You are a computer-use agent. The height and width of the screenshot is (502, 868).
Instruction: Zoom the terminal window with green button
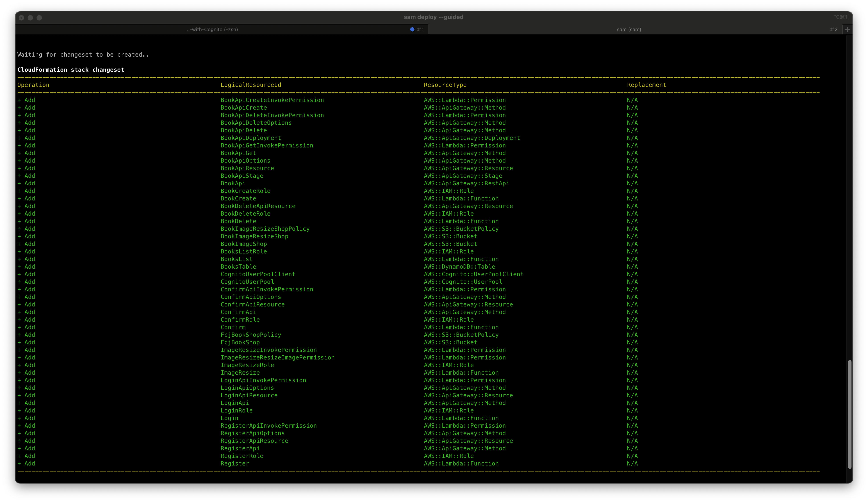coord(39,18)
